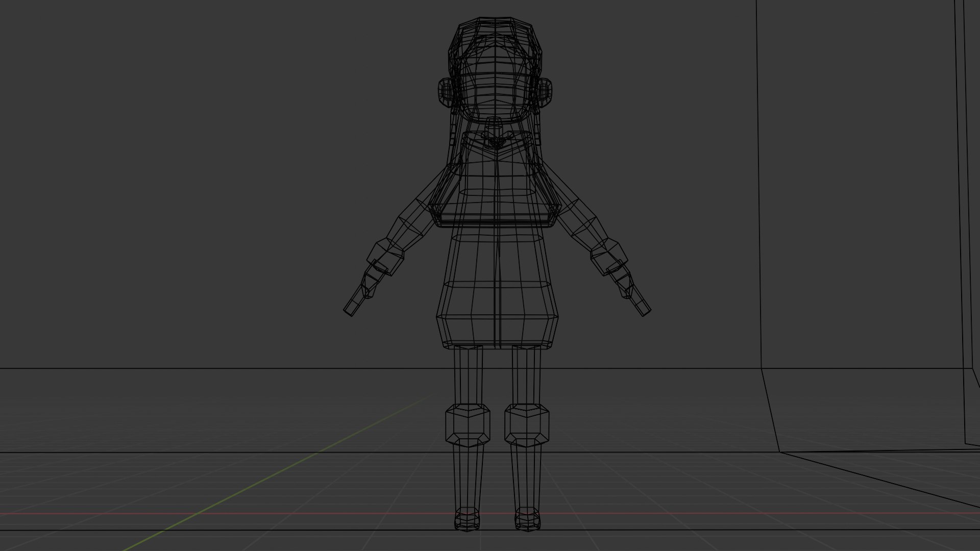Click the character's coat skirt mesh
Image resolution: width=980 pixels, height=551 pixels.
click(497, 288)
